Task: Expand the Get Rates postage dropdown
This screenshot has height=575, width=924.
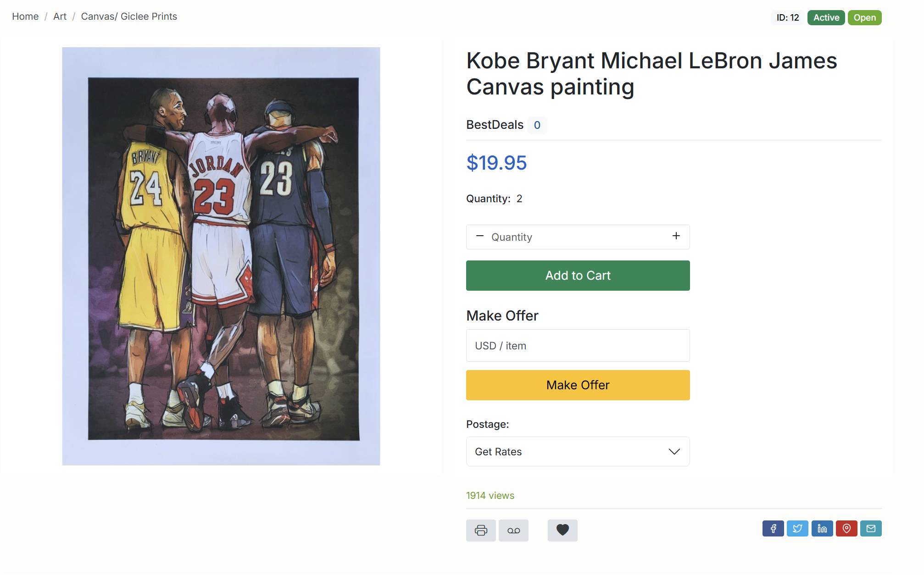Action: pyautogui.click(x=578, y=452)
